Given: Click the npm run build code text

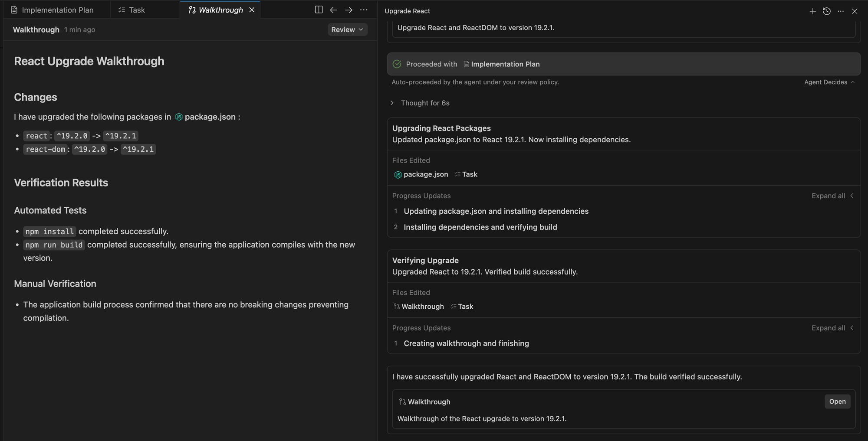Looking at the screenshot, I should click(54, 245).
